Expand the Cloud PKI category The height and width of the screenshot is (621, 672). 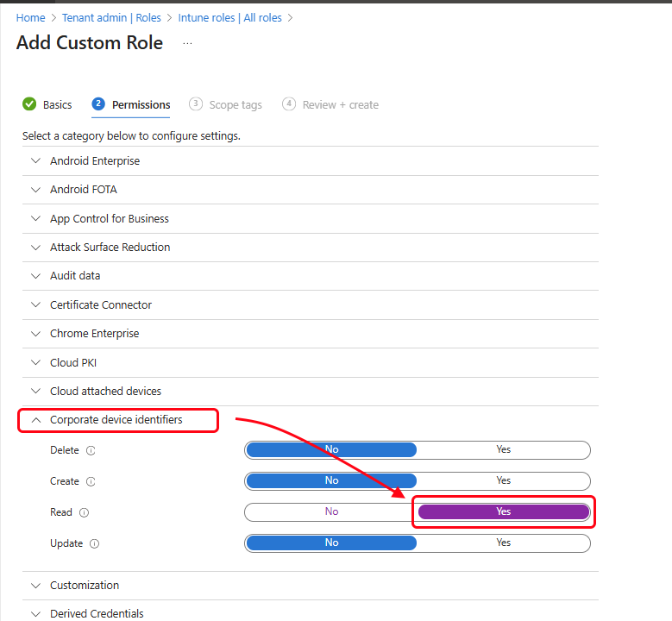[x=73, y=362]
